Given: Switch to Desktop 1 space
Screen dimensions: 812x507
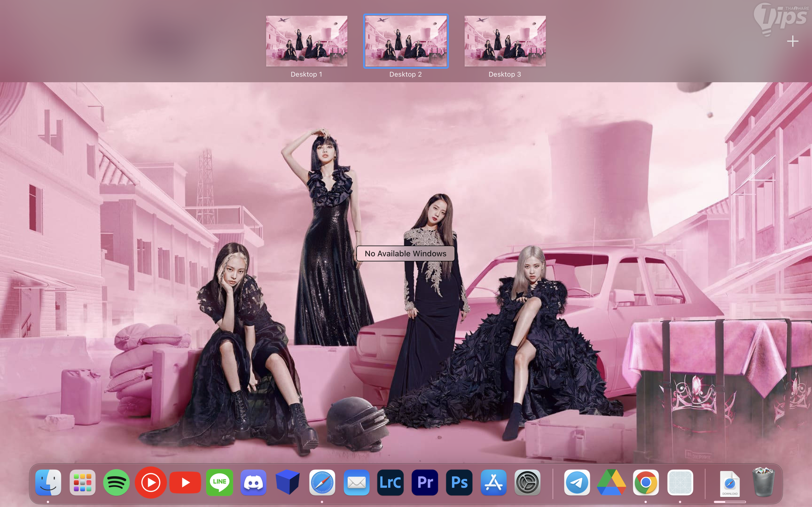Looking at the screenshot, I should pos(306,41).
